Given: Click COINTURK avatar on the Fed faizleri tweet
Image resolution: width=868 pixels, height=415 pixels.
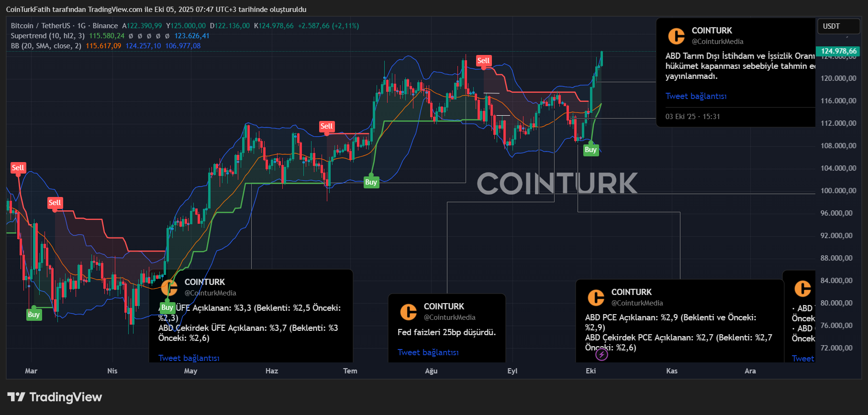Looking at the screenshot, I should pos(408,312).
